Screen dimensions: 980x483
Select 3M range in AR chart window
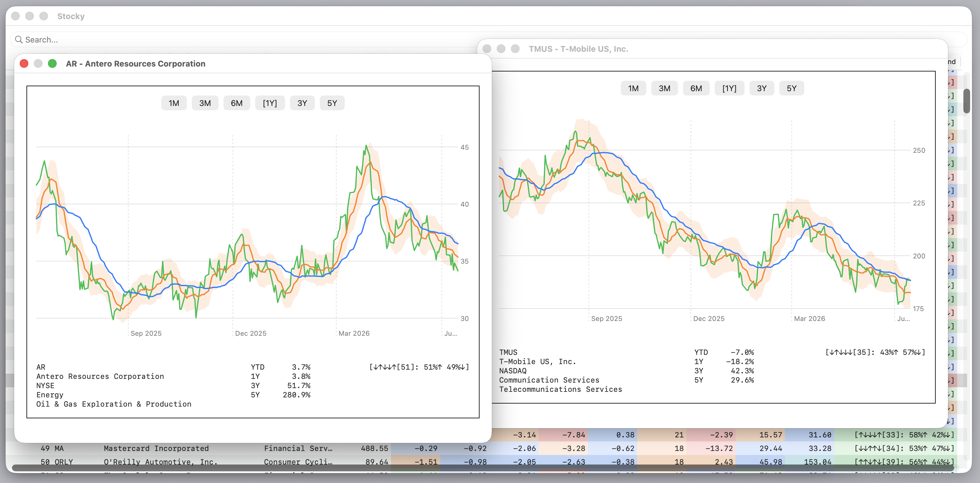(205, 103)
